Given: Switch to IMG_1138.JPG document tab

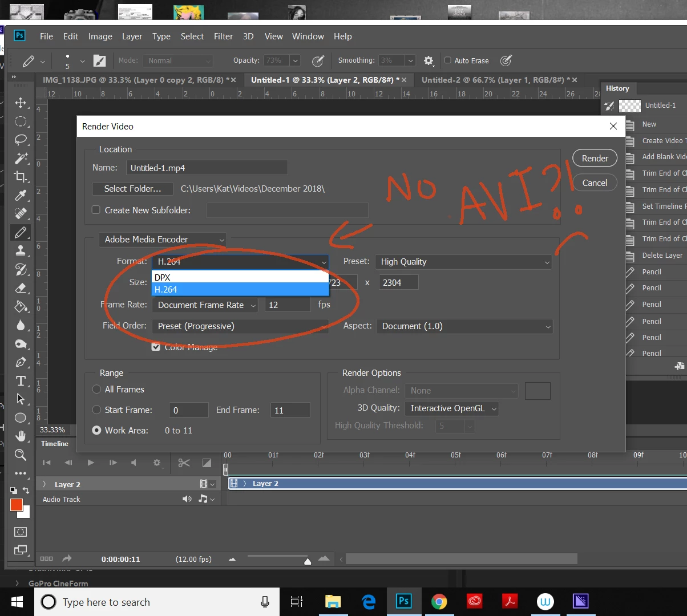Looking at the screenshot, I should point(136,80).
